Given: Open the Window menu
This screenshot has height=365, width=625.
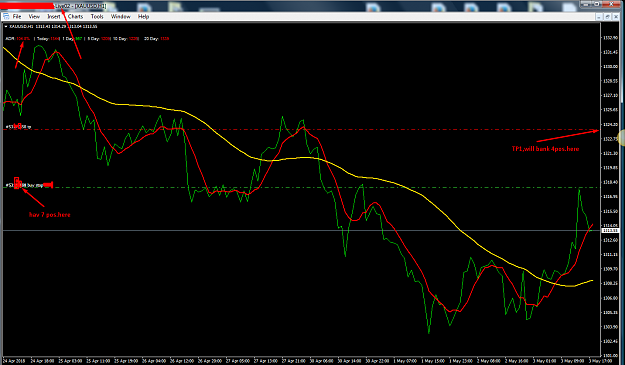Looking at the screenshot, I should click(x=120, y=16).
